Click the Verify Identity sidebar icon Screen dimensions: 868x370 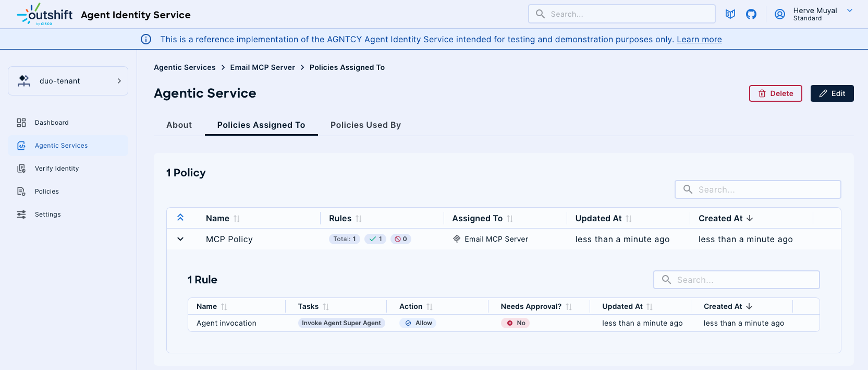tap(21, 169)
